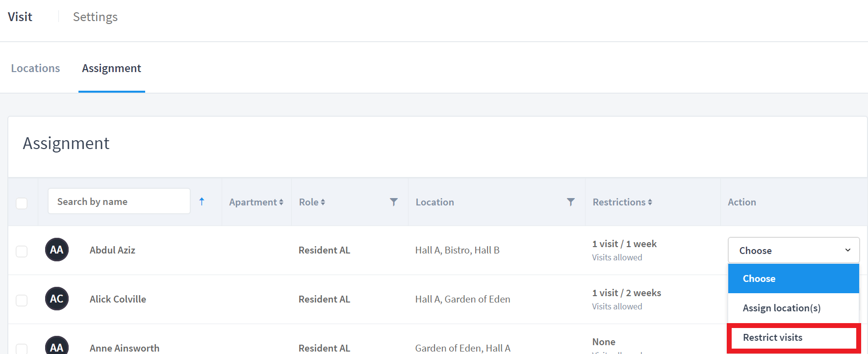Click the name Abdul Aziz

(112, 250)
